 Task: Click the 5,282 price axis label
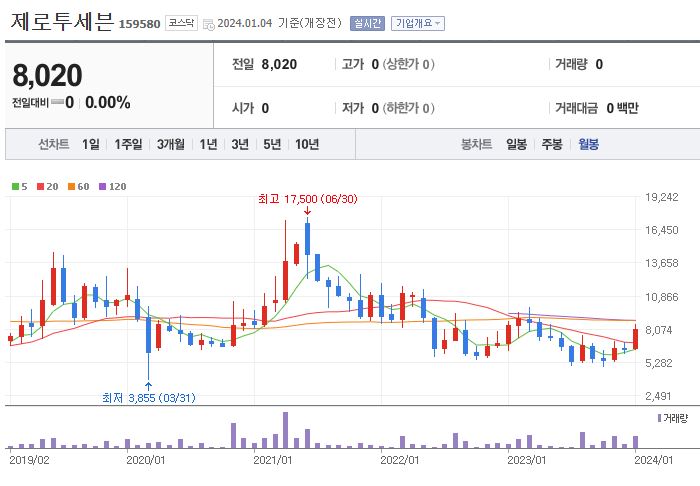pyautogui.click(x=658, y=363)
